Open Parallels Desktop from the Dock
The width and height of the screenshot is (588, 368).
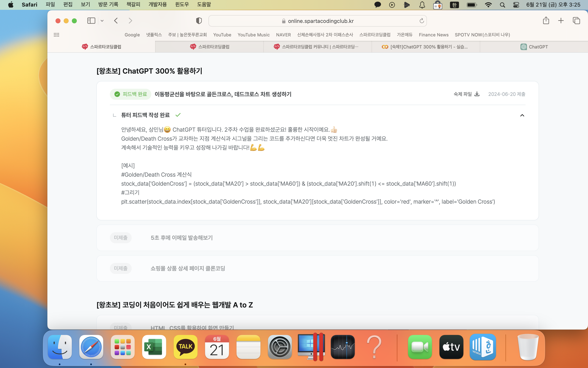pos(311,347)
